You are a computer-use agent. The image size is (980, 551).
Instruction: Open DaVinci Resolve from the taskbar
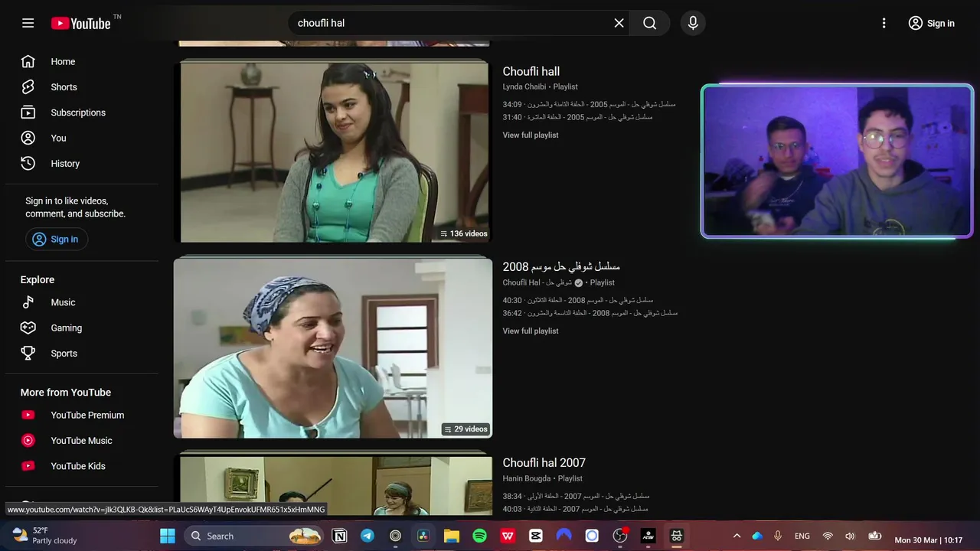(423, 536)
